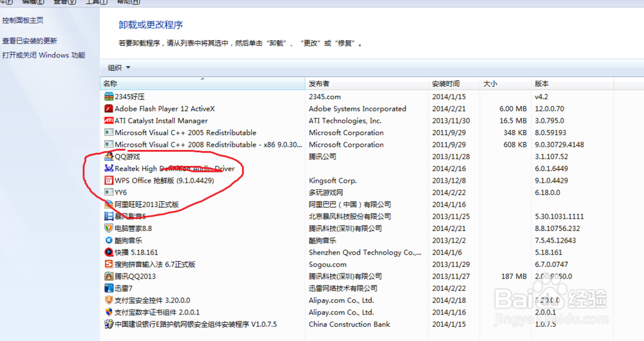644x341 pixels.
Task: Select the ATI Catalyst Install Manager icon
Action: [x=108, y=120]
